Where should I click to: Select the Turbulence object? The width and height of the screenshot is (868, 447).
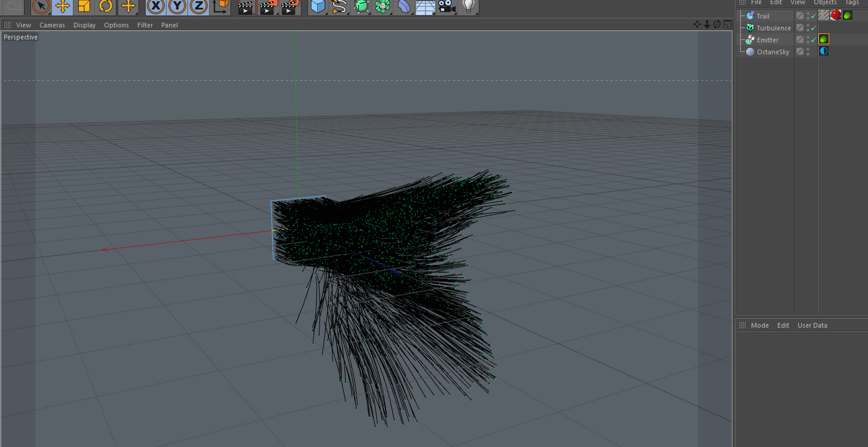click(x=774, y=28)
